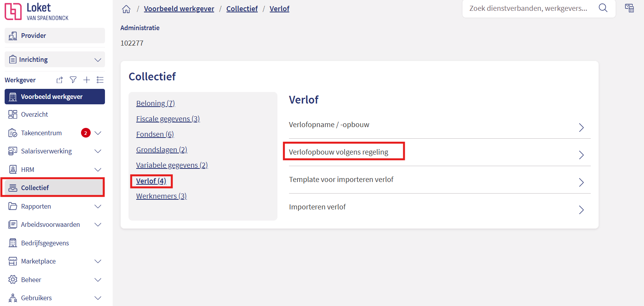This screenshot has height=306, width=644.
Task: Click the Gebruikers people icon
Action: 13,298
